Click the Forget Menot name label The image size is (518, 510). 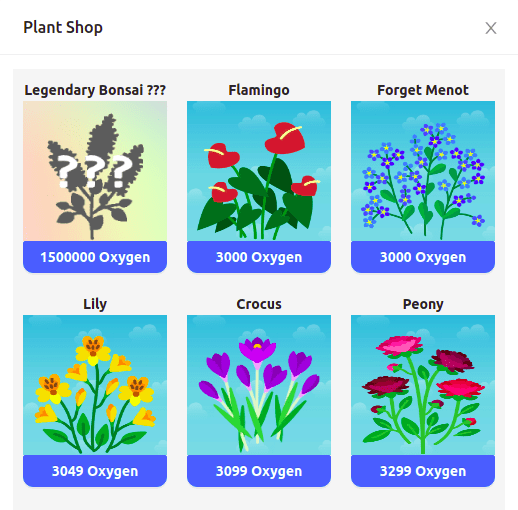(423, 90)
